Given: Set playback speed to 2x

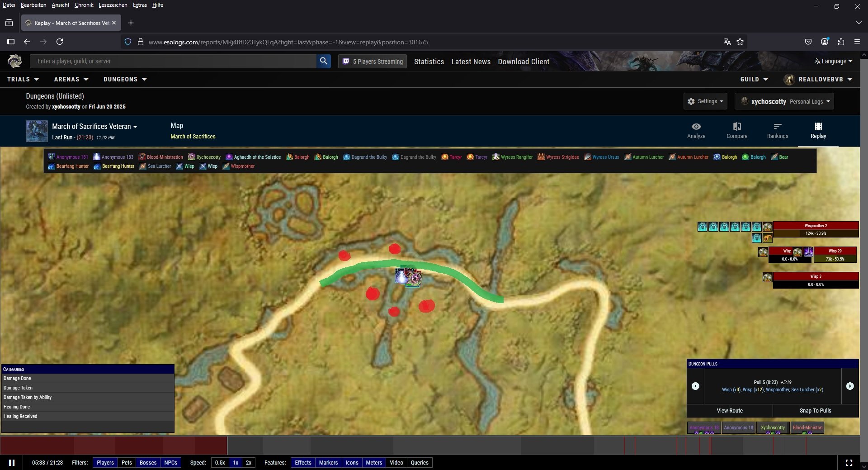Looking at the screenshot, I should coord(249,463).
